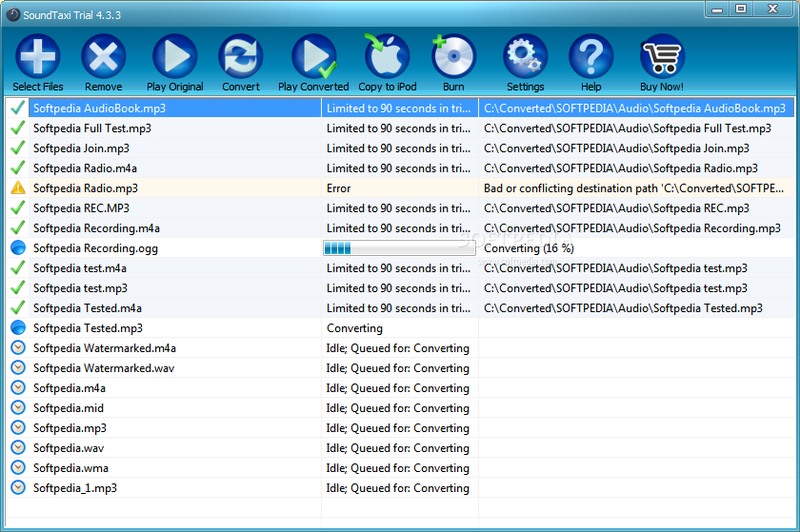
Task: Select the Softpedia Tested.m4a file name
Action: tap(88, 308)
